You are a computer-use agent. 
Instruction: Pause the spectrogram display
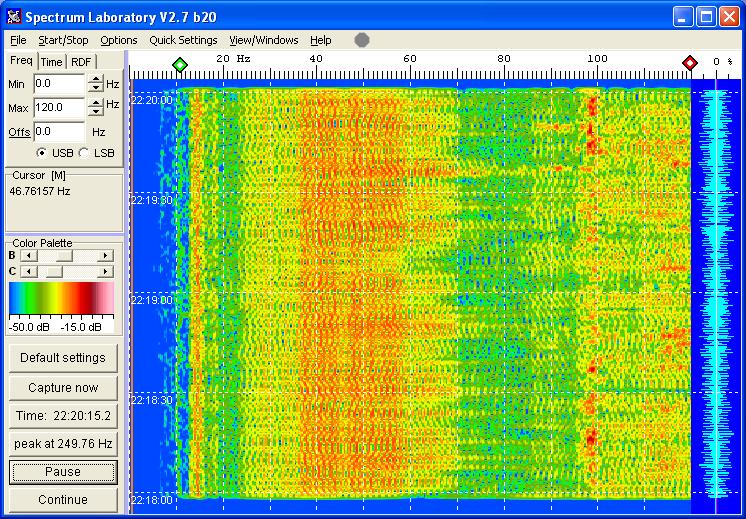coord(63,472)
